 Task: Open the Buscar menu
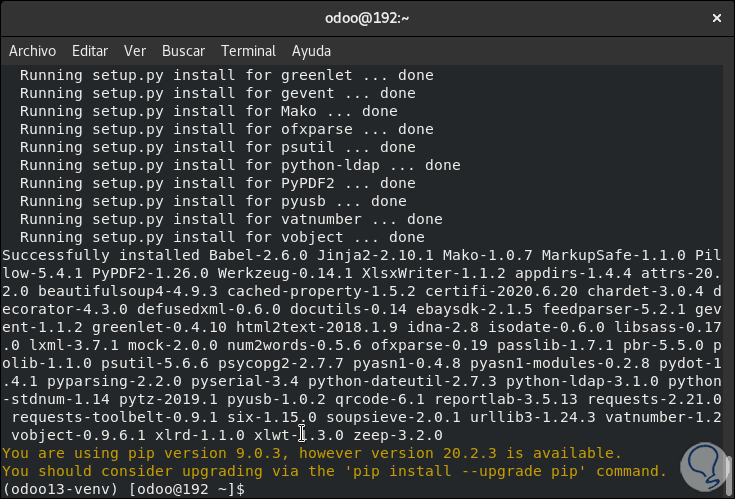click(183, 50)
